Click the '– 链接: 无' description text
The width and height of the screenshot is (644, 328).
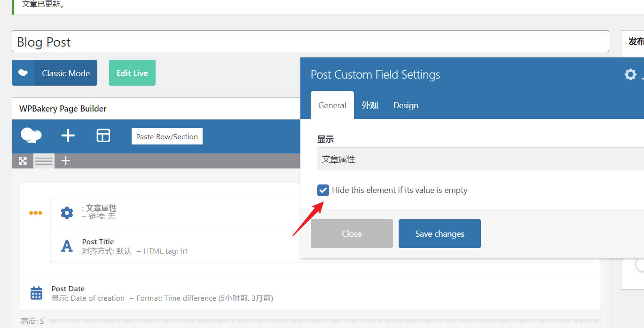(99, 216)
